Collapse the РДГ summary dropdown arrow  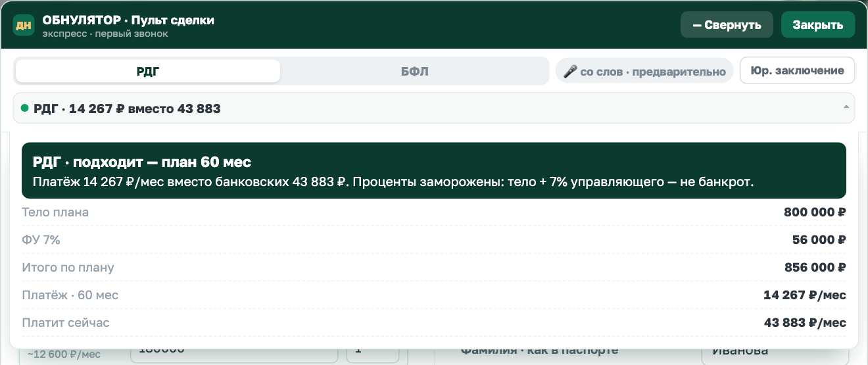[x=846, y=107]
